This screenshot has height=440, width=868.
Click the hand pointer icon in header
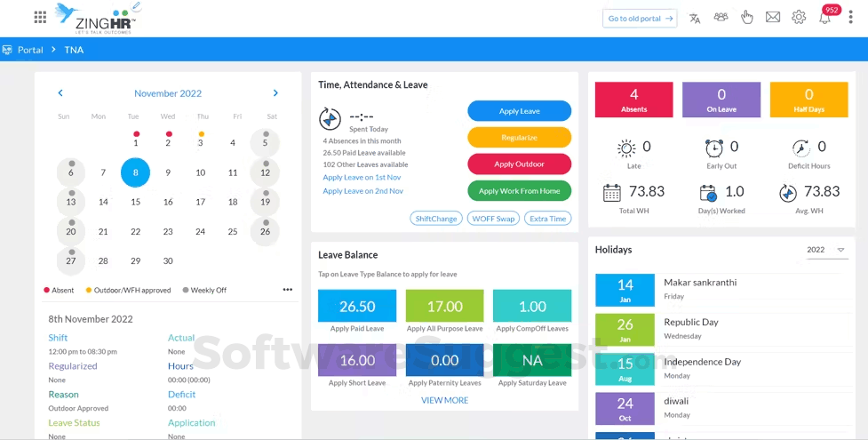[x=746, y=18]
